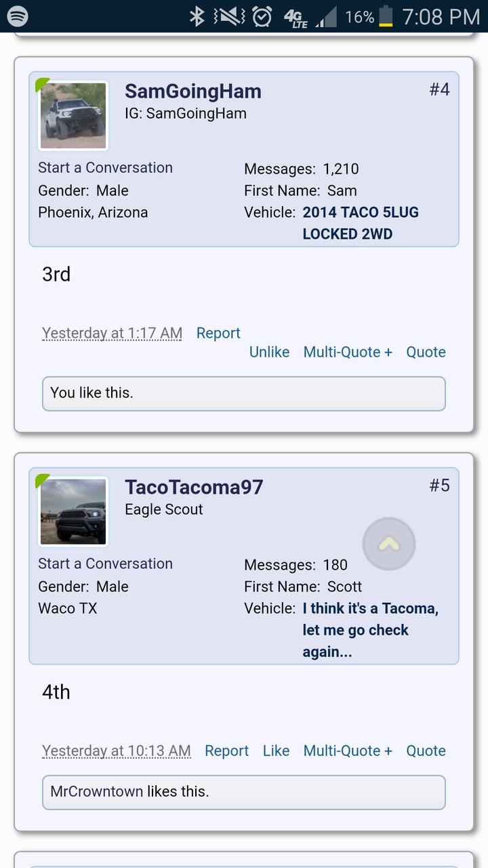Screen dimensions: 488x868
Task: Tap the 4G LTE signal icon
Action: coord(296,17)
